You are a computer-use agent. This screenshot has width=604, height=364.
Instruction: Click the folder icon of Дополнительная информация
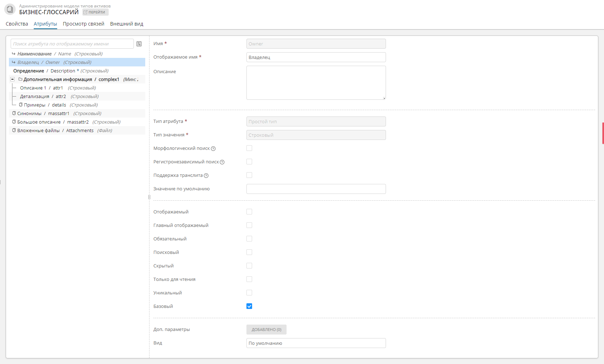tap(20, 79)
